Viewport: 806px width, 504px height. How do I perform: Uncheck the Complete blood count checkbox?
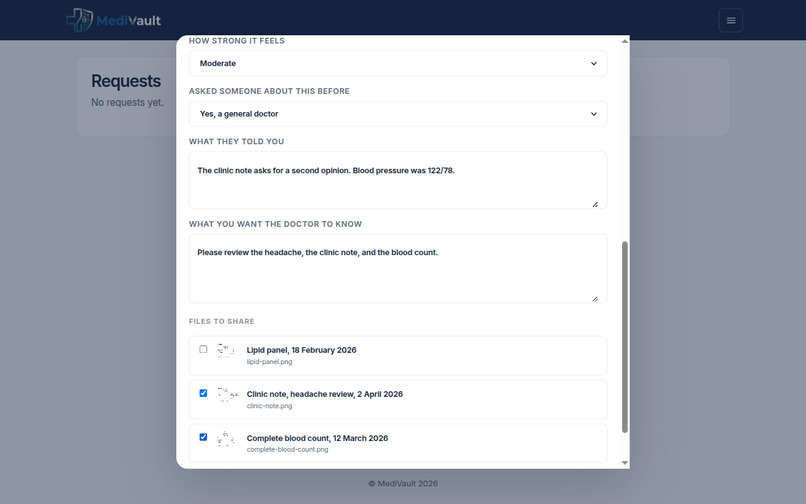[203, 437]
